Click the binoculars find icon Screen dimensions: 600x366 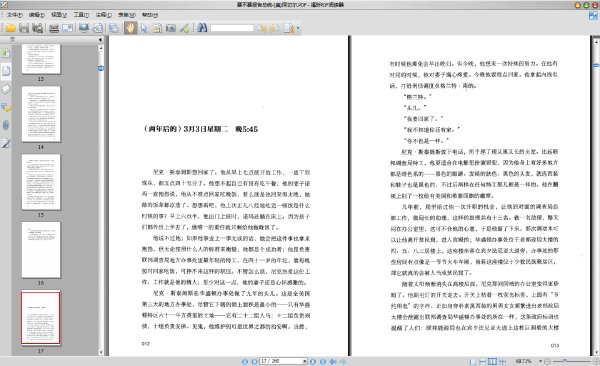pos(202,28)
